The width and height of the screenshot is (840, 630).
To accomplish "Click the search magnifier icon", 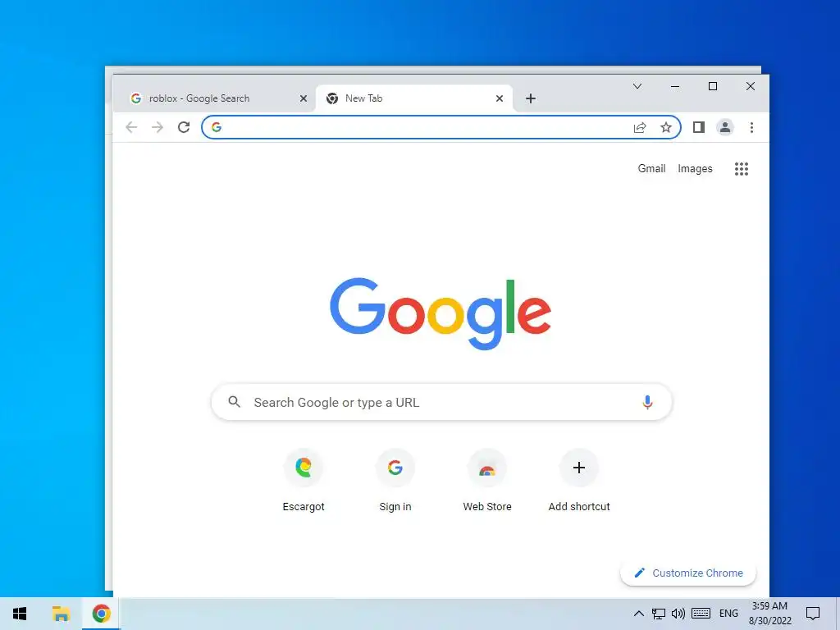I will pyautogui.click(x=234, y=402).
